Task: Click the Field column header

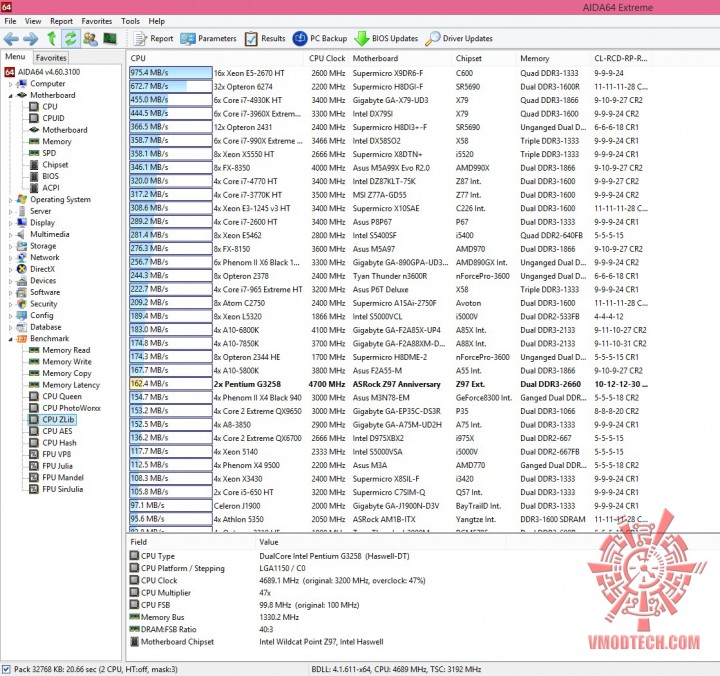Action: tap(191, 542)
